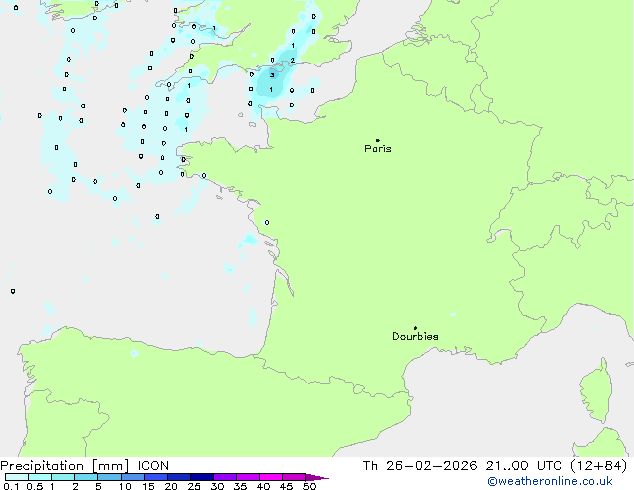The height and width of the screenshot is (490, 634).
Task: Click the '21..00 UTC' time text
Action: coord(524,466)
